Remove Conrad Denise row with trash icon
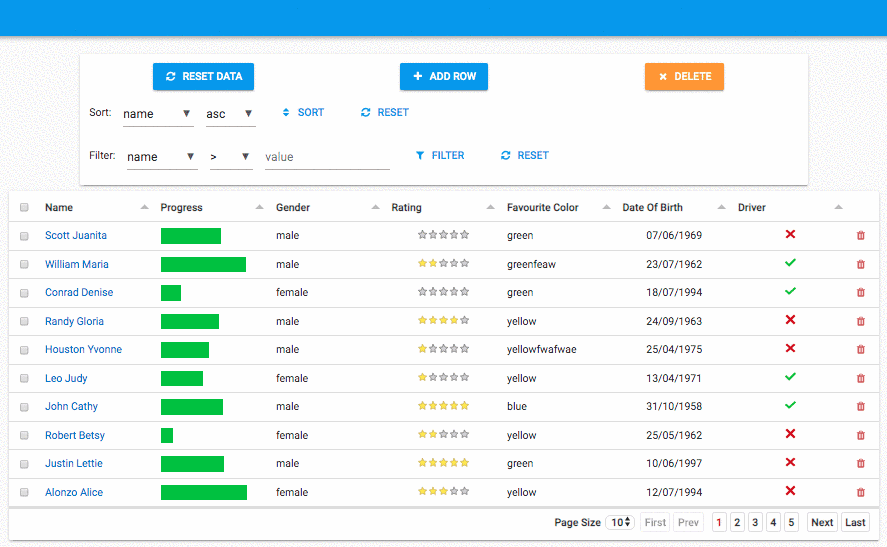The height and width of the screenshot is (547, 887). coord(860,292)
